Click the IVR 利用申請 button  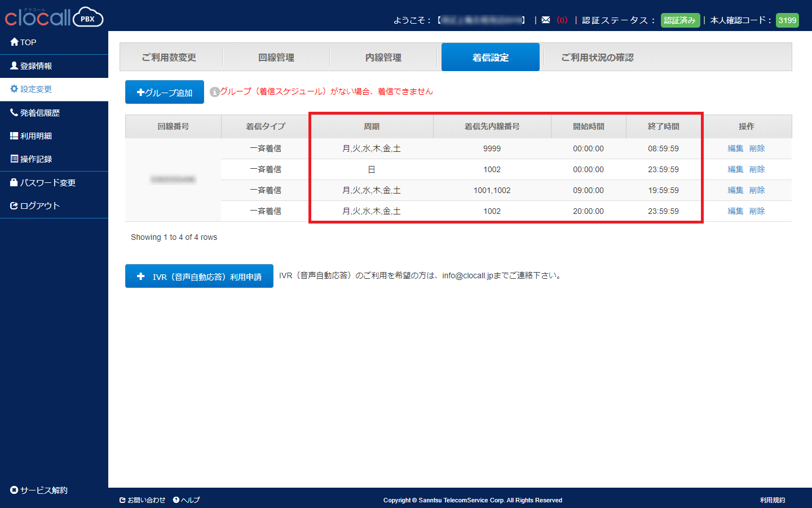(x=199, y=276)
